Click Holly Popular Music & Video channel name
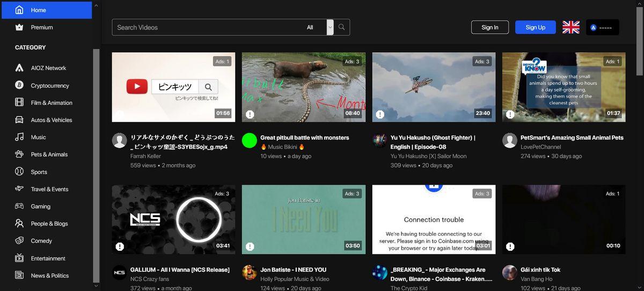The image size is (644, 291). point(295,279)
